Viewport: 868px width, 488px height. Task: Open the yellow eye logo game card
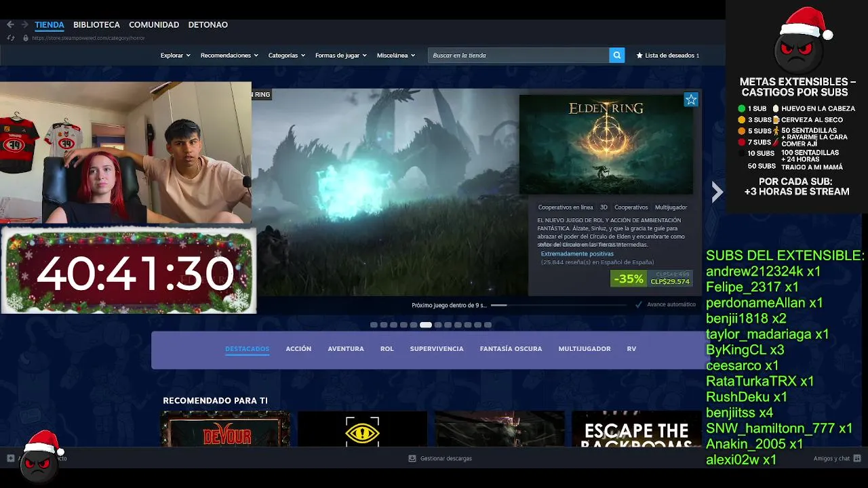(363, 428)
